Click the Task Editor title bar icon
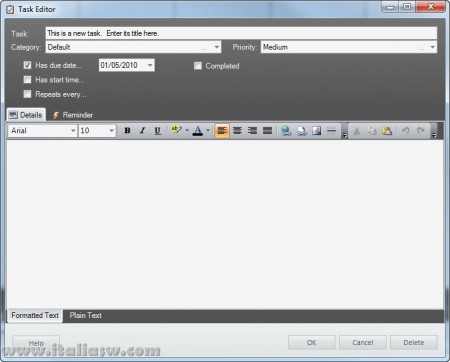This screenshot has width=450, height=362. (10, 9)
